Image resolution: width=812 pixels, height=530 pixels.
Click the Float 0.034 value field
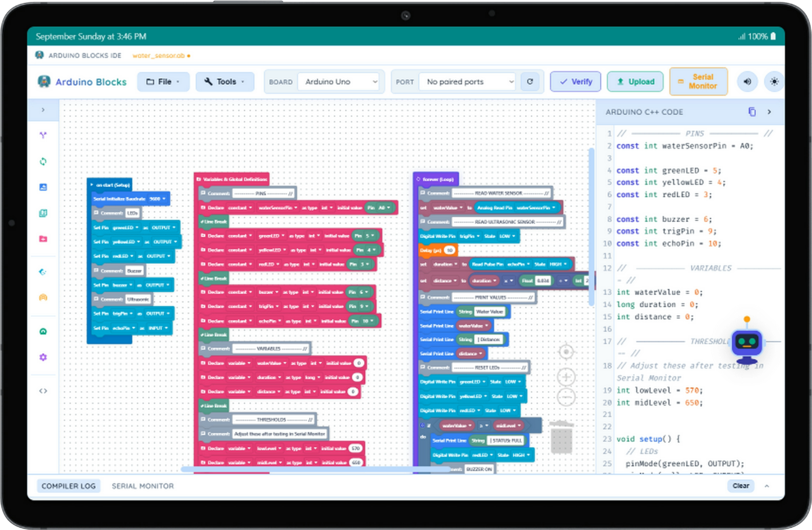[x=543, y=280]
